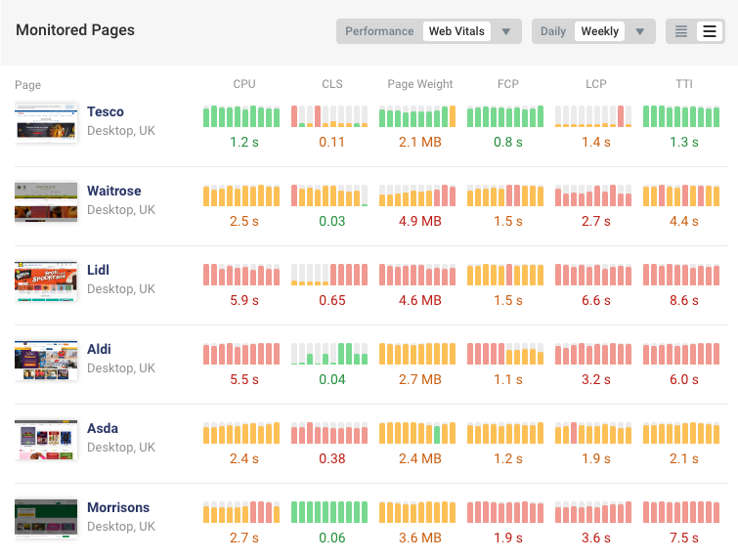Click the Page Weight column header
Screen dimensions: 738x560
coord(420,84)
